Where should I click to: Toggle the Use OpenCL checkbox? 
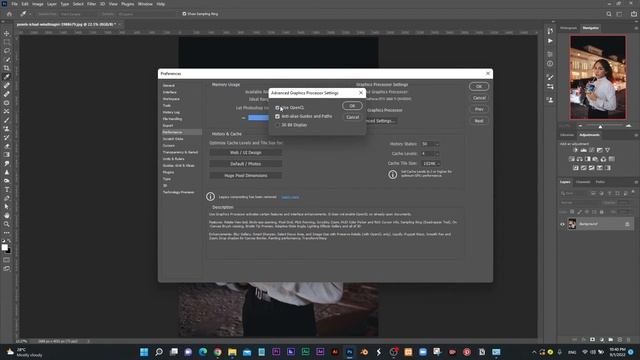[x=278, y=108]
